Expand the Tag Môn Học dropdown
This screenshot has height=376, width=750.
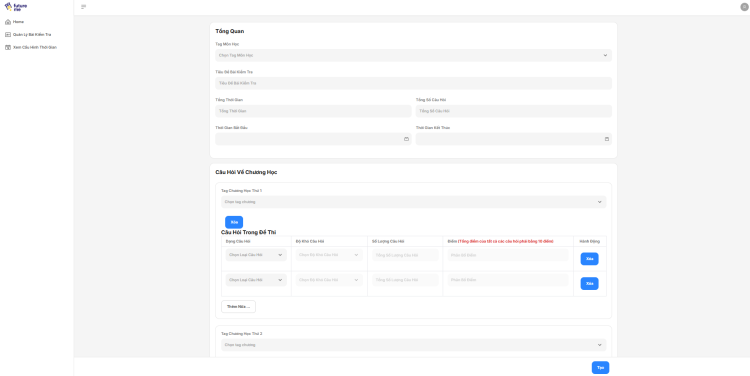pos(413,55)
